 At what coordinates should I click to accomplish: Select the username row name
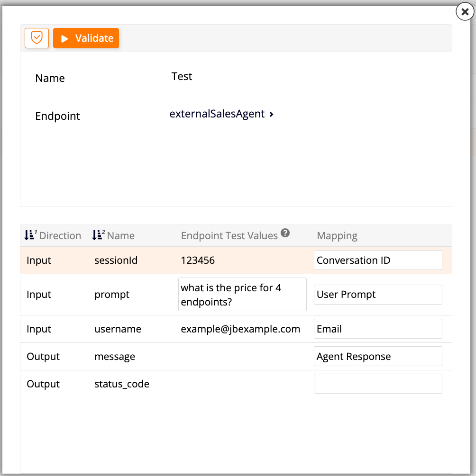click(118, 329)
